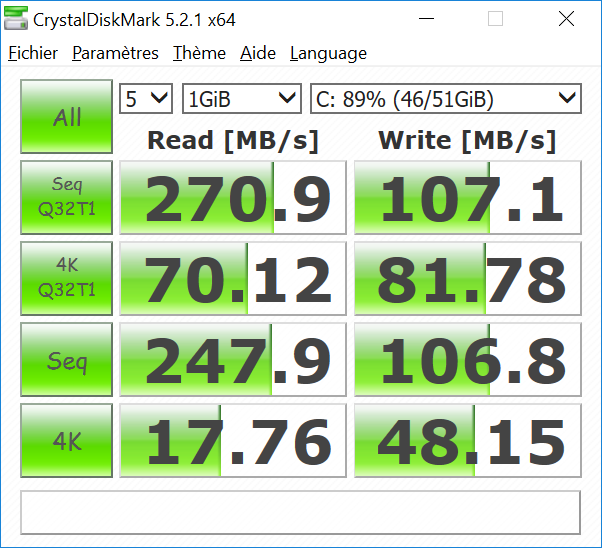Click the Seq write result 106.8
Screen dimensions: 602x548
pos(468,359)
